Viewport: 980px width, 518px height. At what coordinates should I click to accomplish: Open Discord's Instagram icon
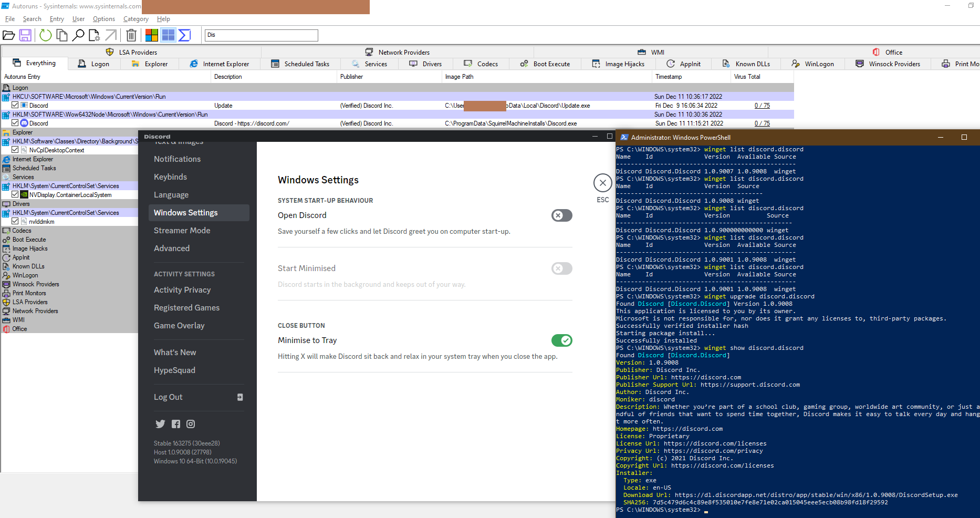click(190, 424)
